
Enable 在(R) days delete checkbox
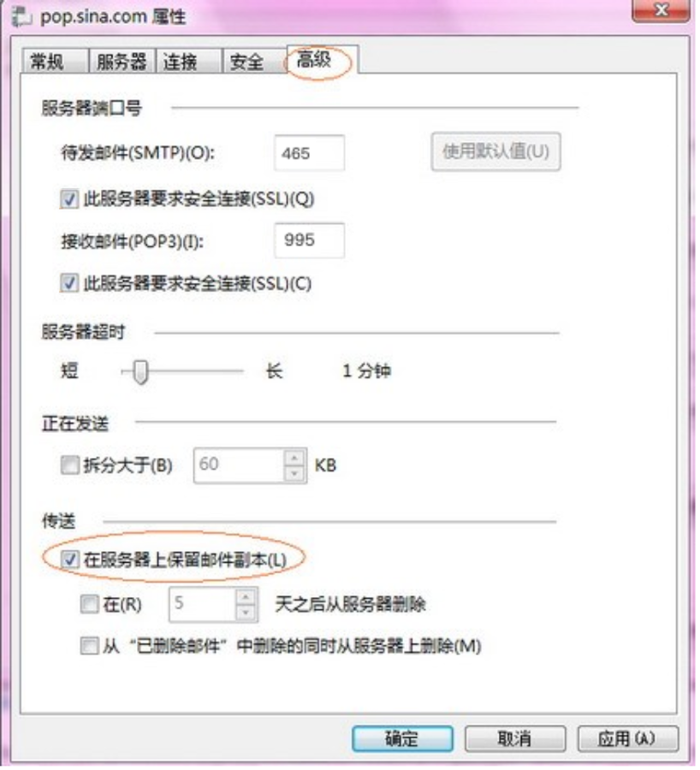click(89, 604)
